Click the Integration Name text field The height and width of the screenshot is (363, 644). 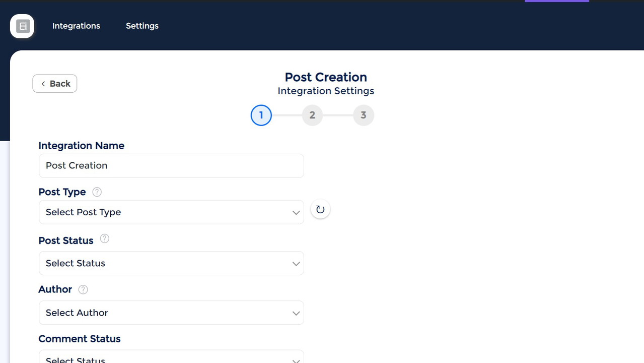tap(171, 166)
